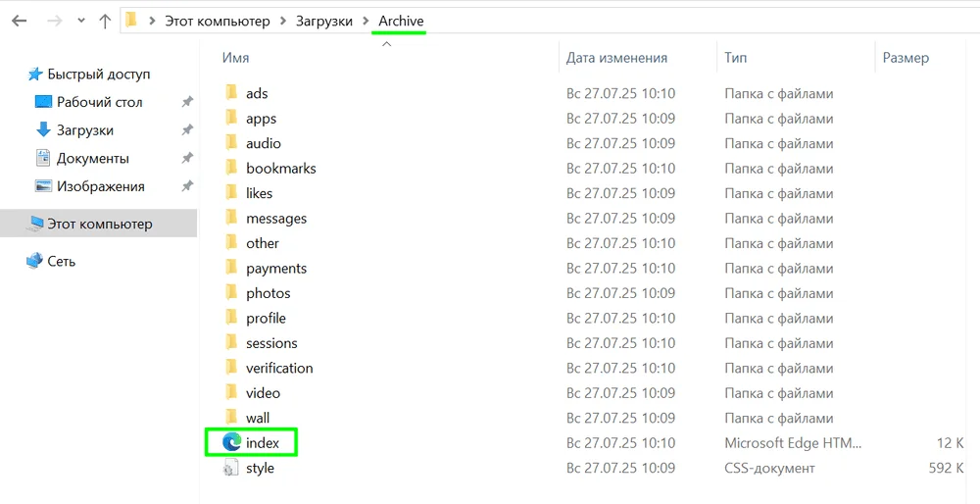980x504 pixels.
Task: Select the 'style' file name
Action: [x=260, y=469]
